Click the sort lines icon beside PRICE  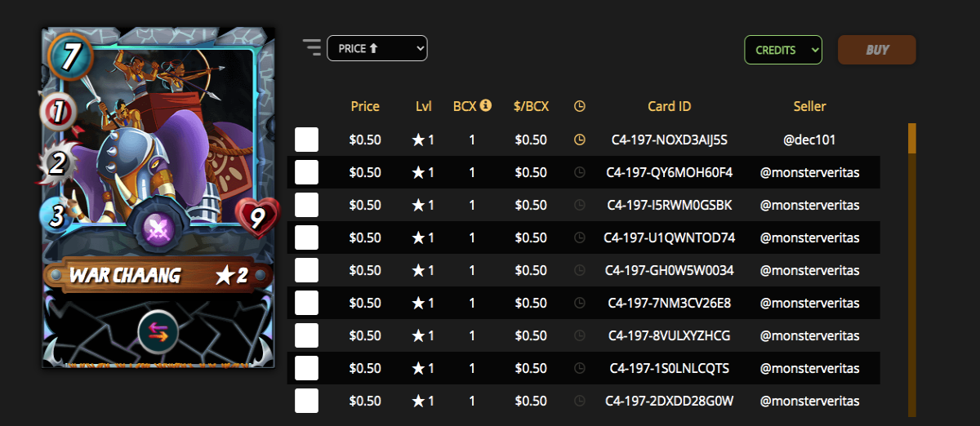312,47
